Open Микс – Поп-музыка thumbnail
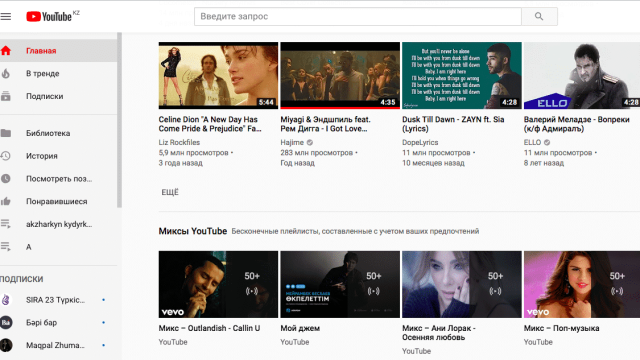 click(582, 284)
